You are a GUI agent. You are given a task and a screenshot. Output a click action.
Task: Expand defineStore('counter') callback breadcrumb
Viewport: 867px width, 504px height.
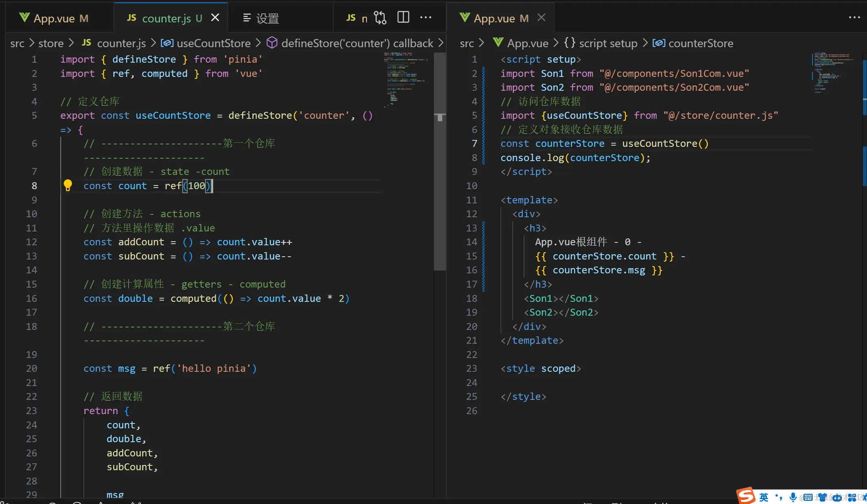tap(350, 43)
